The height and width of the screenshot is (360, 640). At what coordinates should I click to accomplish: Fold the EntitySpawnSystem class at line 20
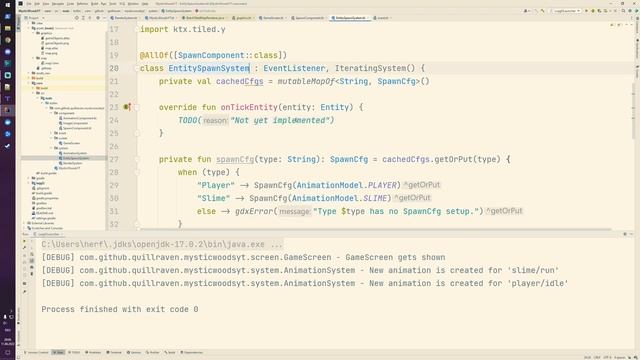click(x=137, y=68)
